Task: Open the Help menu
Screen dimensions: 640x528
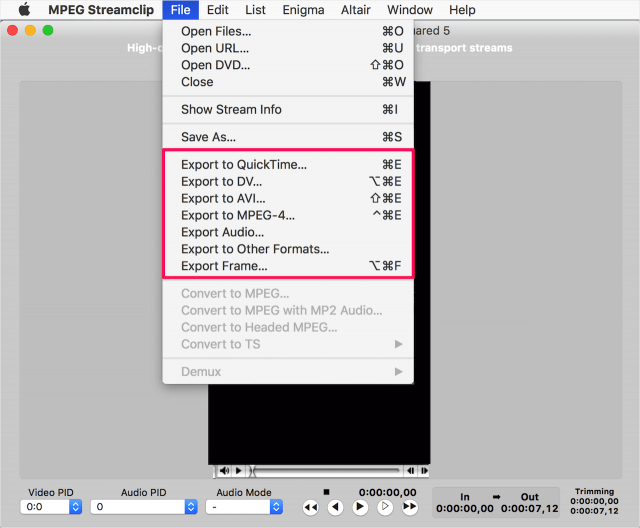Action: click(x=462, y=9)
